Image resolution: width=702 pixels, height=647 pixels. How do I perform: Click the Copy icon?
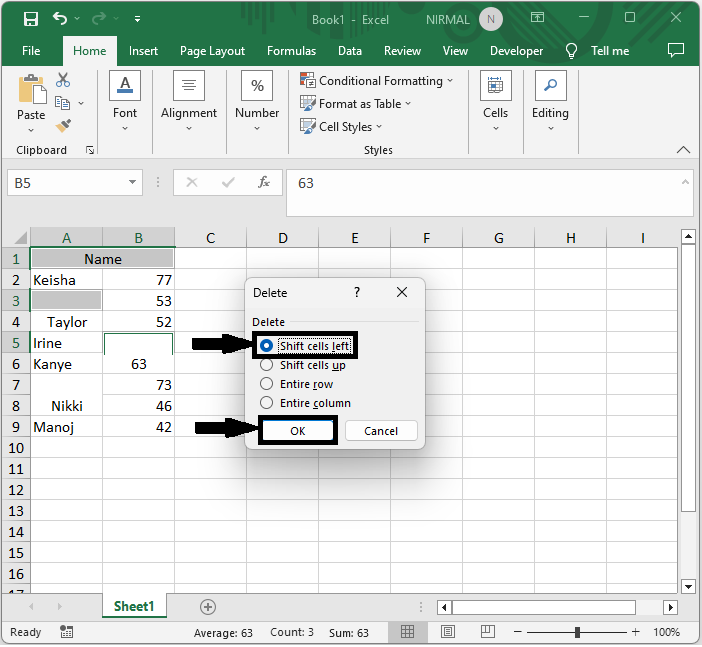(62, 103)
